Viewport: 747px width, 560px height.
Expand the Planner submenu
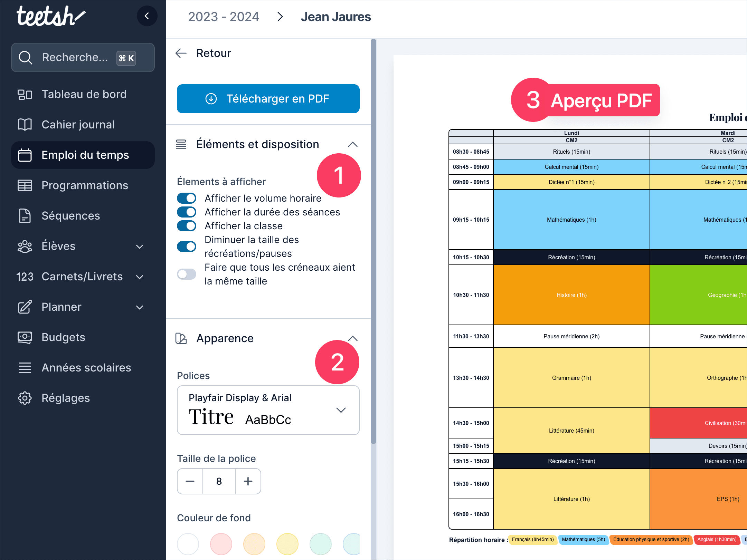pos(140,307)
